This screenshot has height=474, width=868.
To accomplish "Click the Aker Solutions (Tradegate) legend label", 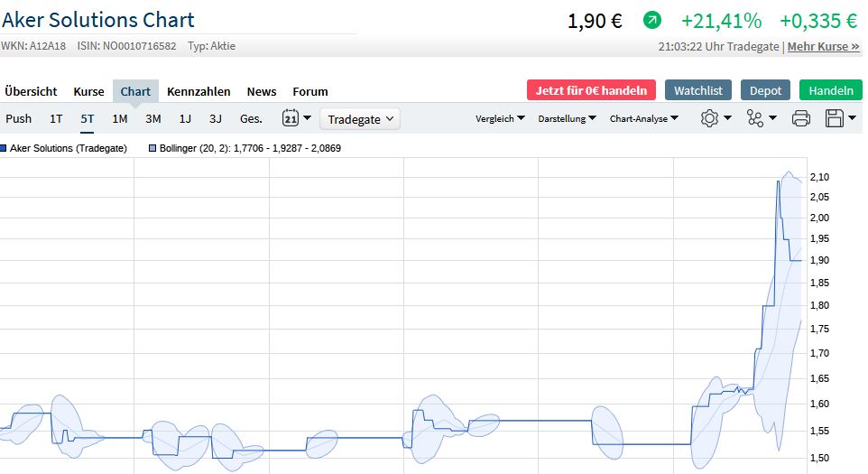I will (69, 148).
